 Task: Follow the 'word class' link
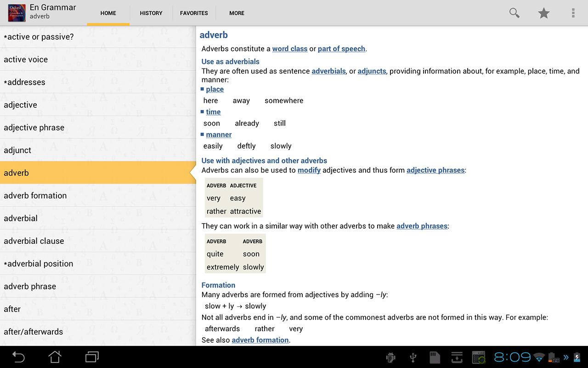click(289, 49)
